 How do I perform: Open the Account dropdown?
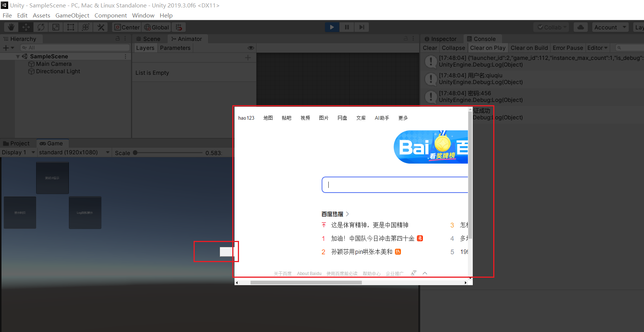click(610, 27)
